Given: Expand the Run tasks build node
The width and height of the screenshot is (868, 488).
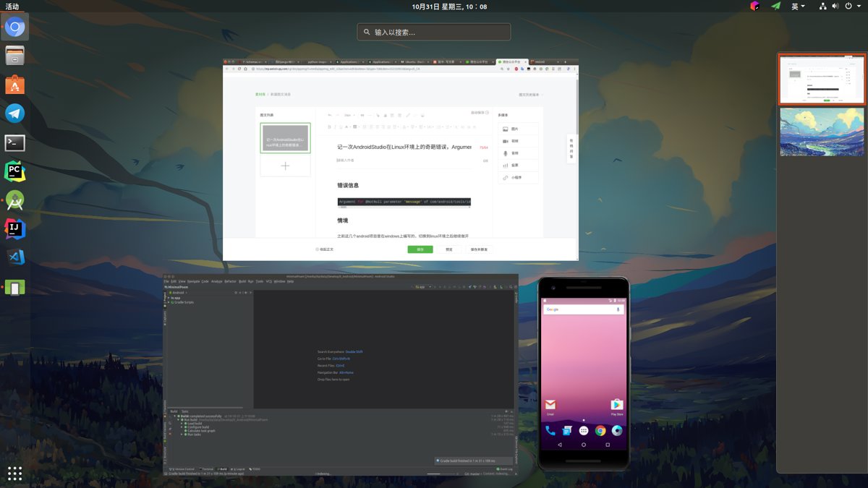Looking at the screenshot, I should pos(183,435).
